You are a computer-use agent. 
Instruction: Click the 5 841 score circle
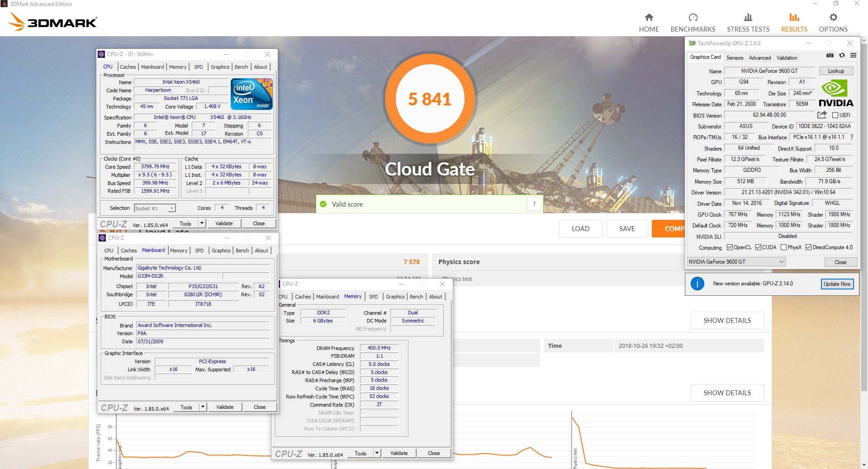pyautogui.click(x=430, y=99)
